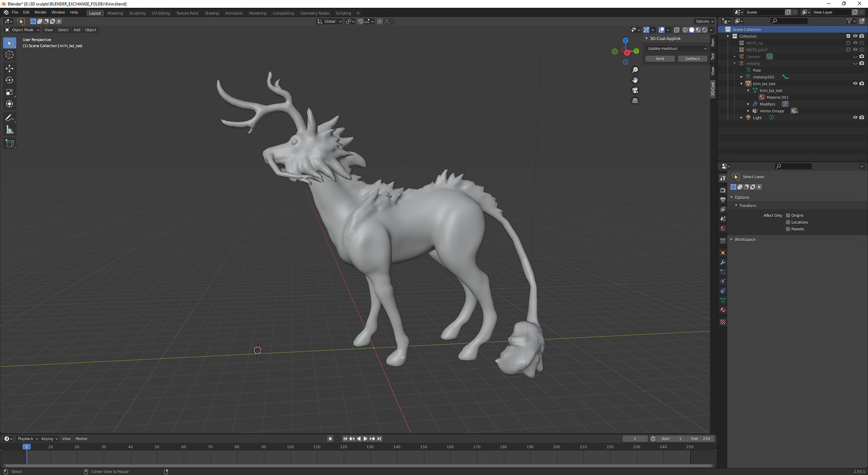Open the File menu
The height and width of the screenshot is (475, 868).
[15, 12]
